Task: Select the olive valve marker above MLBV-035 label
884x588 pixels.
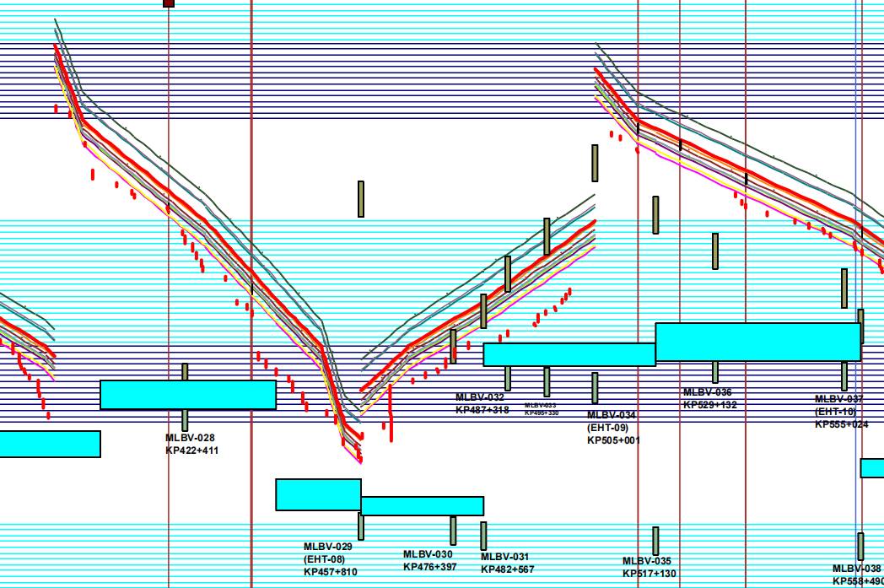Action: 655,541
